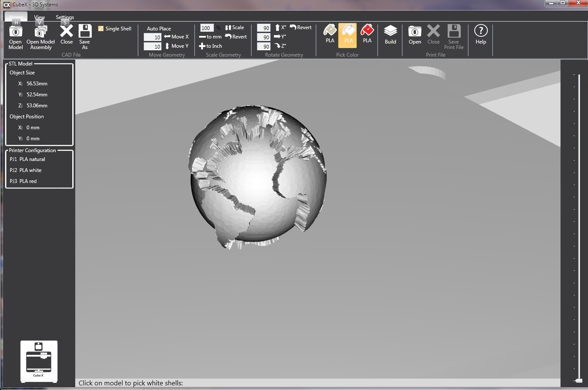588x390 pixels.
Task: Focus the Z rotation angle field
Action: pos(264,46)
